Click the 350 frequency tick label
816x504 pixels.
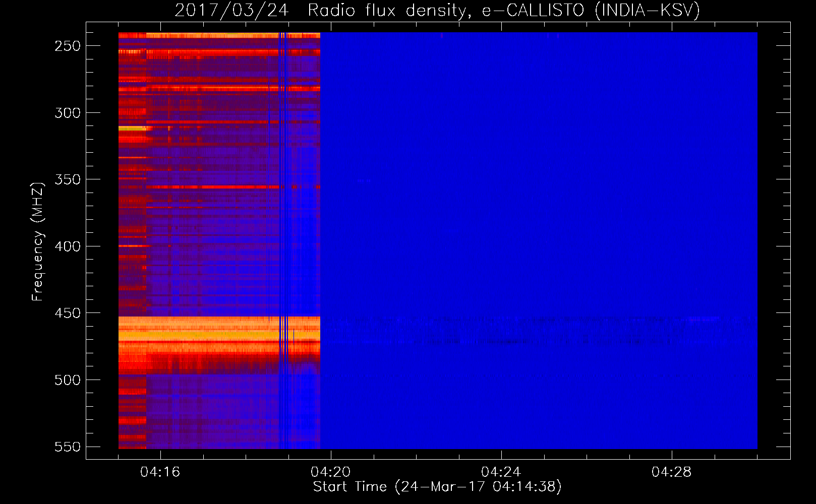coord(68,179)
